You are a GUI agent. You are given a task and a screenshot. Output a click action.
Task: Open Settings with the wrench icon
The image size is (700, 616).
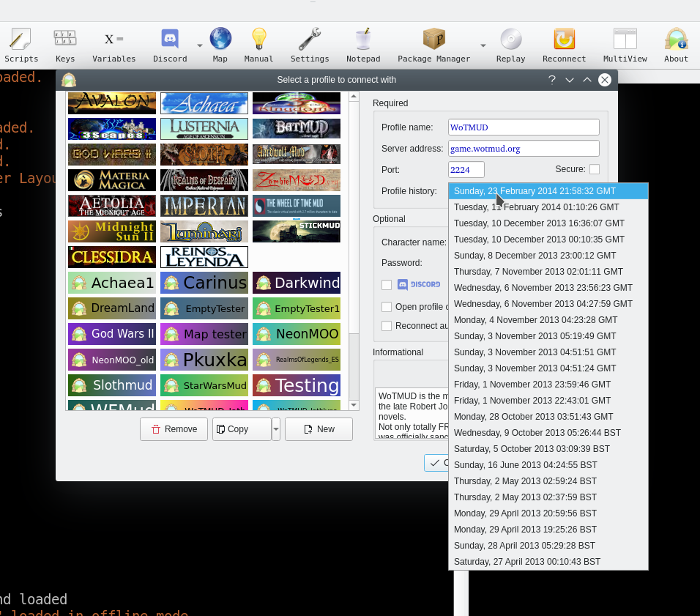click(x=310, y=45)
